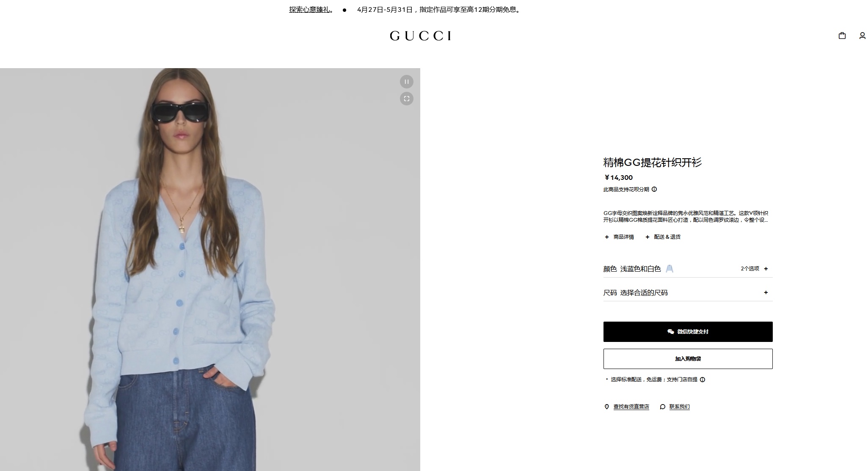
Task: Click the location pin for 查找有货直营店
Action: point(606,407)
